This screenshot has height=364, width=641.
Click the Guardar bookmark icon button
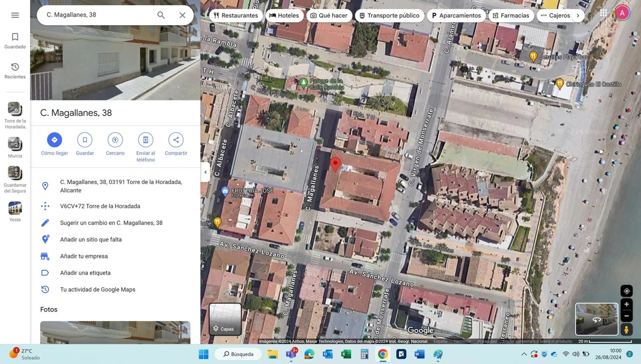click(85, 140)
